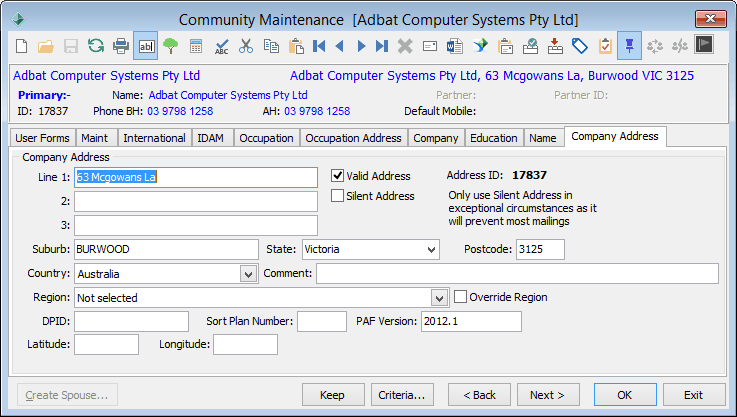
Task: Go to last record icon
Action: [x=382, y=46]
